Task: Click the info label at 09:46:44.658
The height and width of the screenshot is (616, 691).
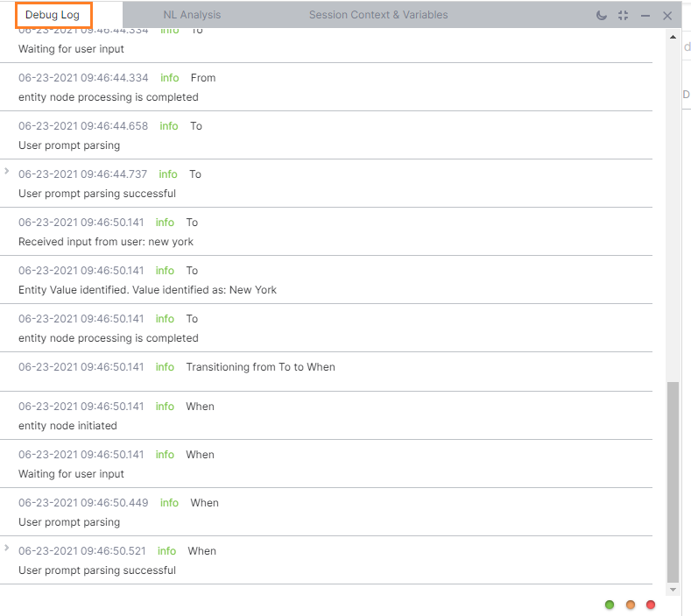Action: pos(169,126)
